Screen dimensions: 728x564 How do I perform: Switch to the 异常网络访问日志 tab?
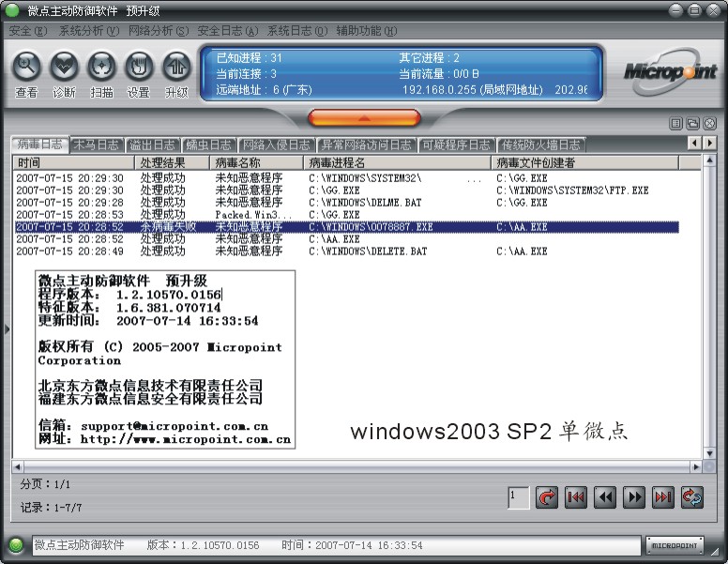(x=367, y=145)
